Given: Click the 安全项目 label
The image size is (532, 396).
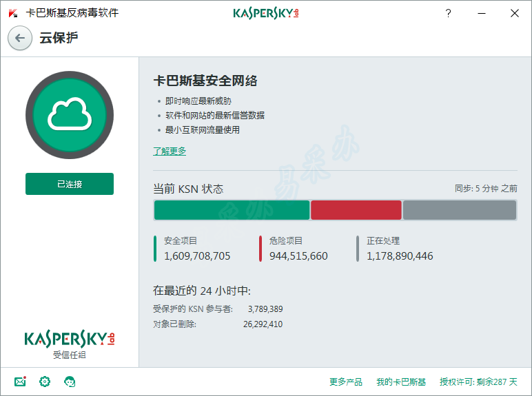Looking at the screenshot, I should click(x=181, y=241).
